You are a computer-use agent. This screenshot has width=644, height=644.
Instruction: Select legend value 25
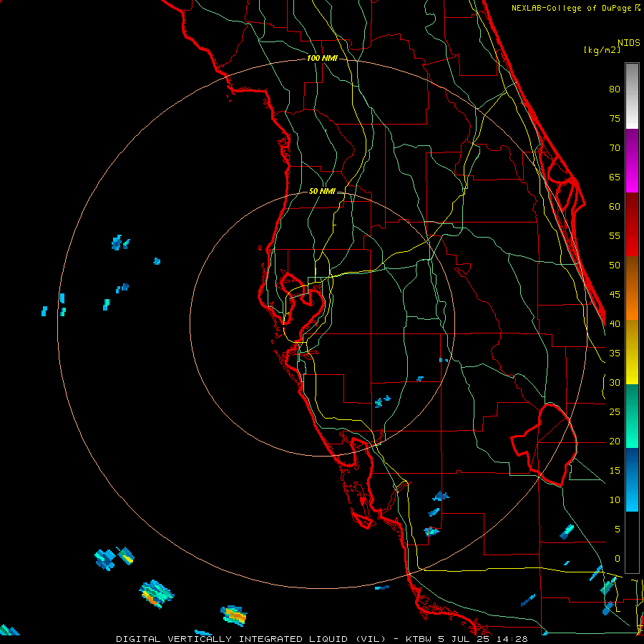click(615, 412)
